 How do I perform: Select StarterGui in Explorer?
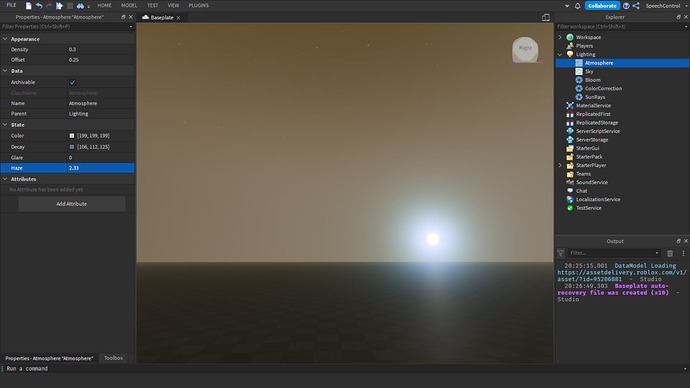point(587,148)
